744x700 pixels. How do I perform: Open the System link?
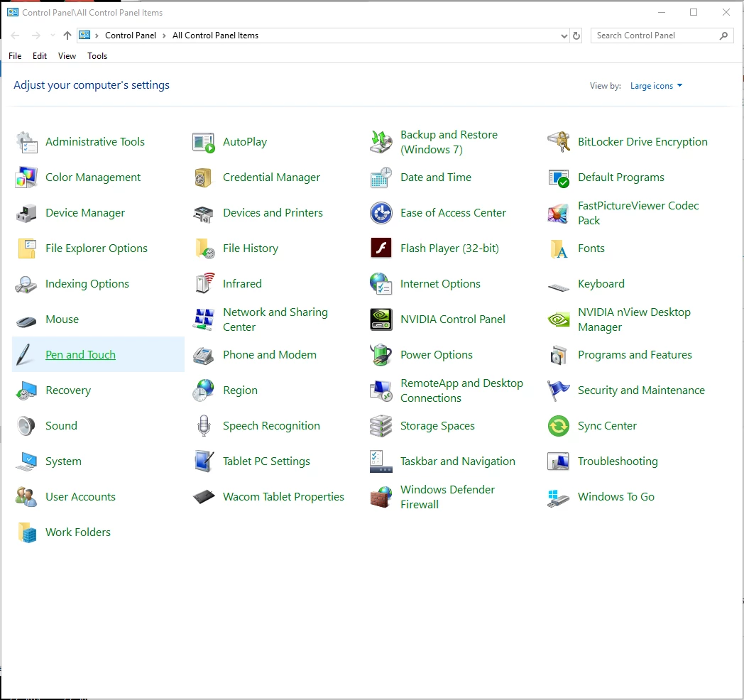pyautogui.click(x=64, y=461)
